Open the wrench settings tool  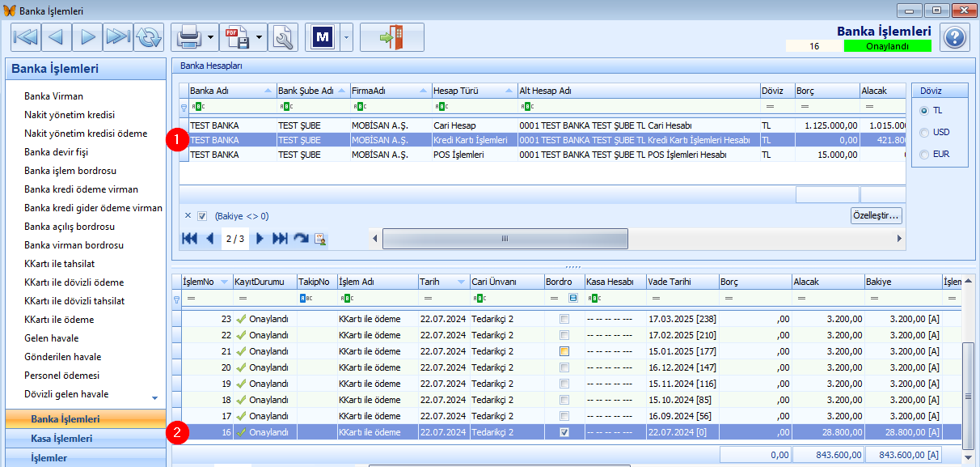coord(283,37)
